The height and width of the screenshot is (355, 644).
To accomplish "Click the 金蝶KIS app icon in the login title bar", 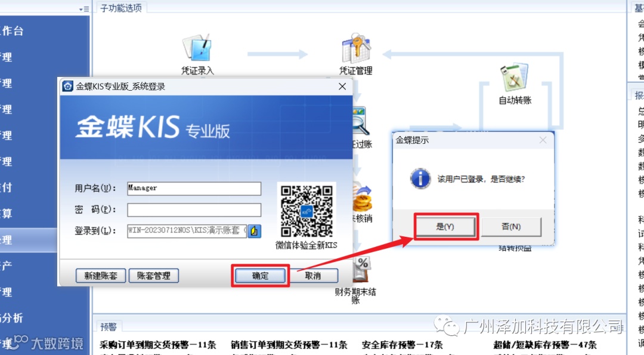I will (67, 87).
